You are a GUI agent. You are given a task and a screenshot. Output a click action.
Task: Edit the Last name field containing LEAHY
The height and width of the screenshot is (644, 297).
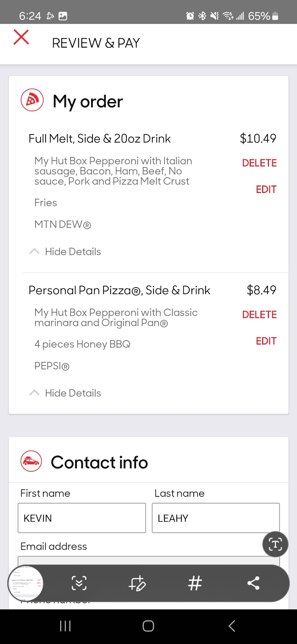click(216, 518)
